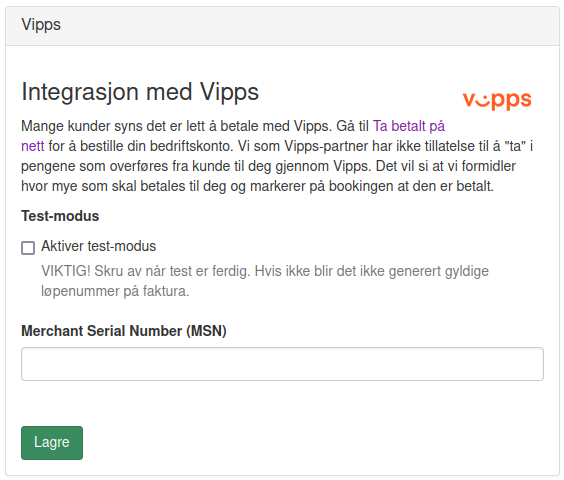The width and height of the screenshot is (564, 480).
Task: Click the smiley dot in Vipps logo
Action: point(485,97)
